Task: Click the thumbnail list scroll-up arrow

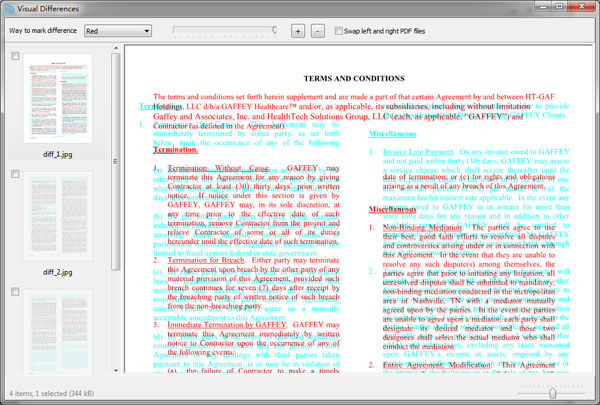Action: pos(116,48)
